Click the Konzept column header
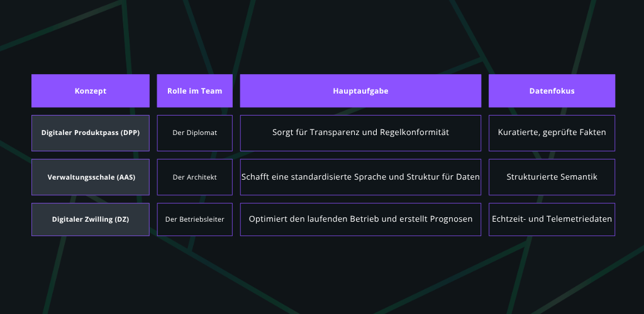 pos(91,91)
